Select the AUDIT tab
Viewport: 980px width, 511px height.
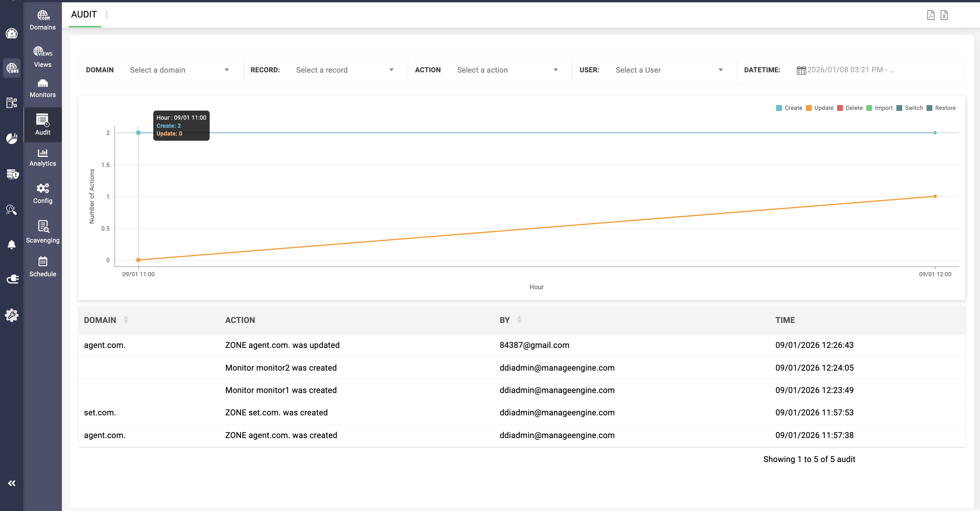(x=84, y=15)
